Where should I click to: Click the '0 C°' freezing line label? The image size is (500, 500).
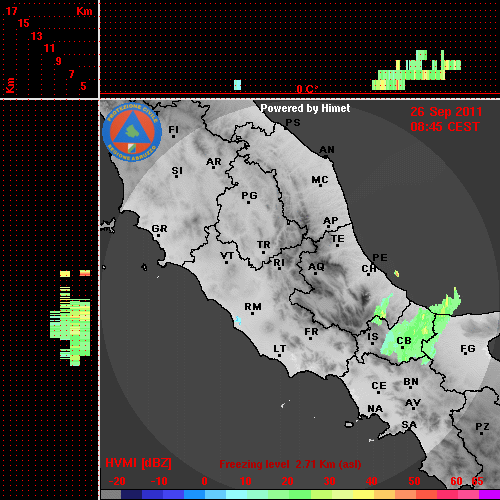pyautogui.click(x=307, y=89)
